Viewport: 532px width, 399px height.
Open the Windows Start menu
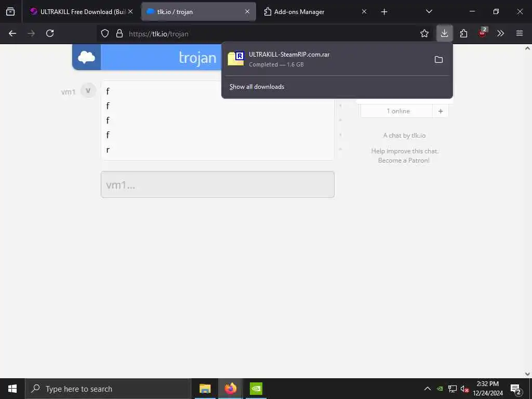pyautogui.click(x=12, y=389)
